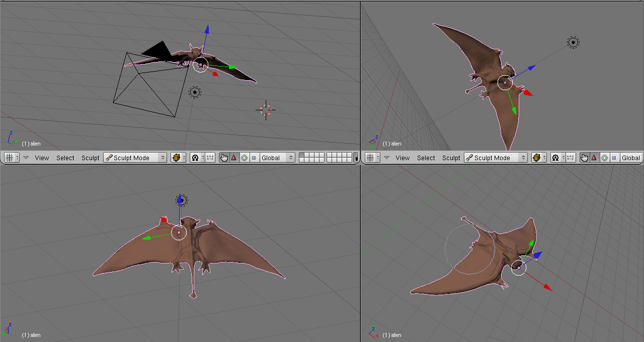644x342 pixels.
Task: Click the '(1) alien' label in bottom-right viewport
Action: click(x=392, y=335)
